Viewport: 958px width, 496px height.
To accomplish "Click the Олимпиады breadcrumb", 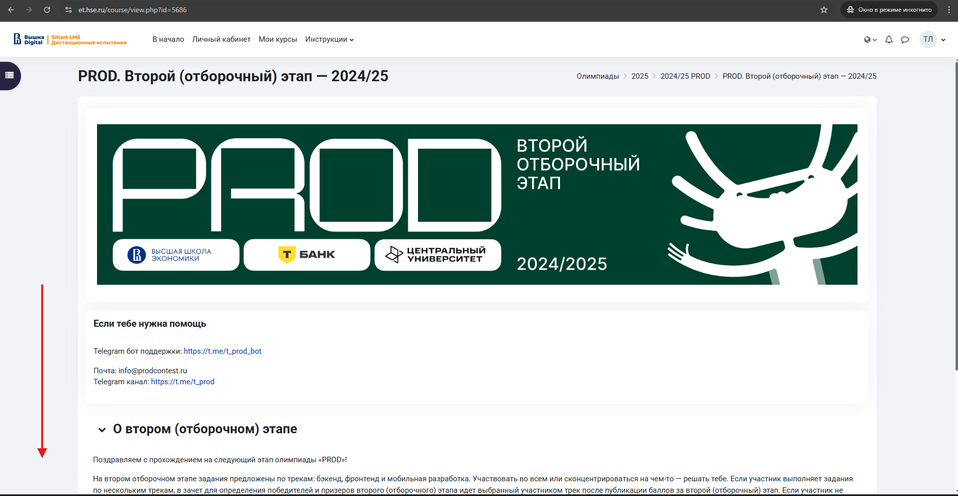I will click(598, 76).
